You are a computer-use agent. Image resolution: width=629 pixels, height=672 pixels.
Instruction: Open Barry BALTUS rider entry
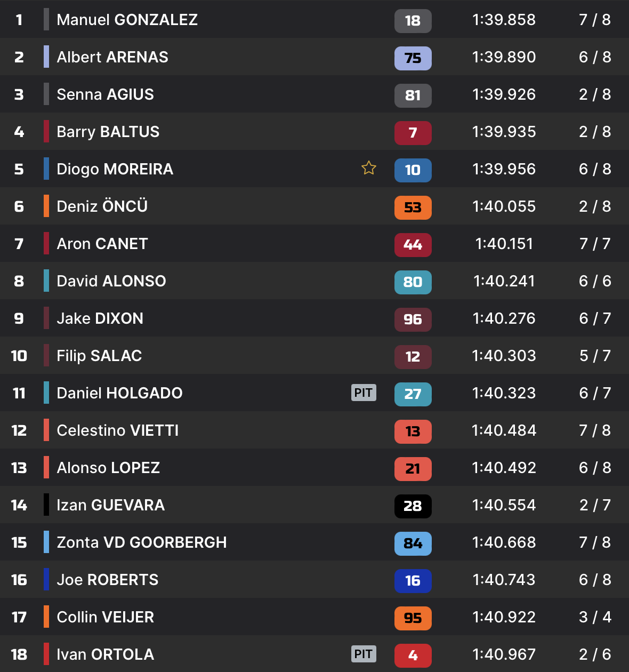click(108, 132)
